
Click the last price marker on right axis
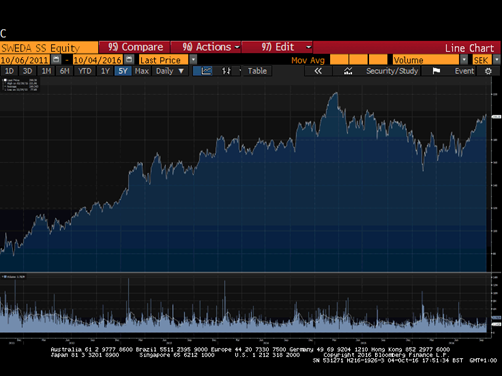coord(496,117)
